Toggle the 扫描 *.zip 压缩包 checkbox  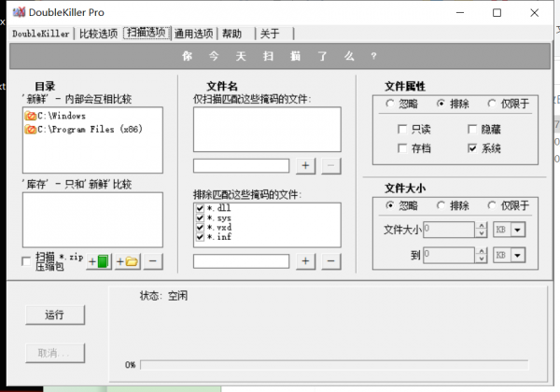[26, 261]
